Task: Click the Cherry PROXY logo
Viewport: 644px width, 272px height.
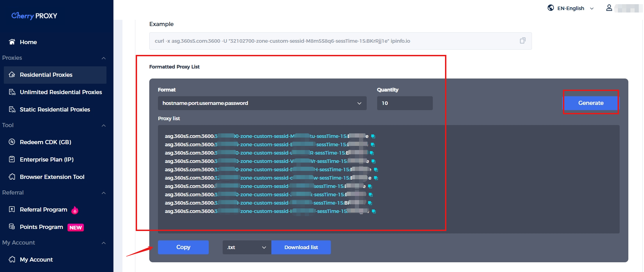Action: tap(34, 16)
